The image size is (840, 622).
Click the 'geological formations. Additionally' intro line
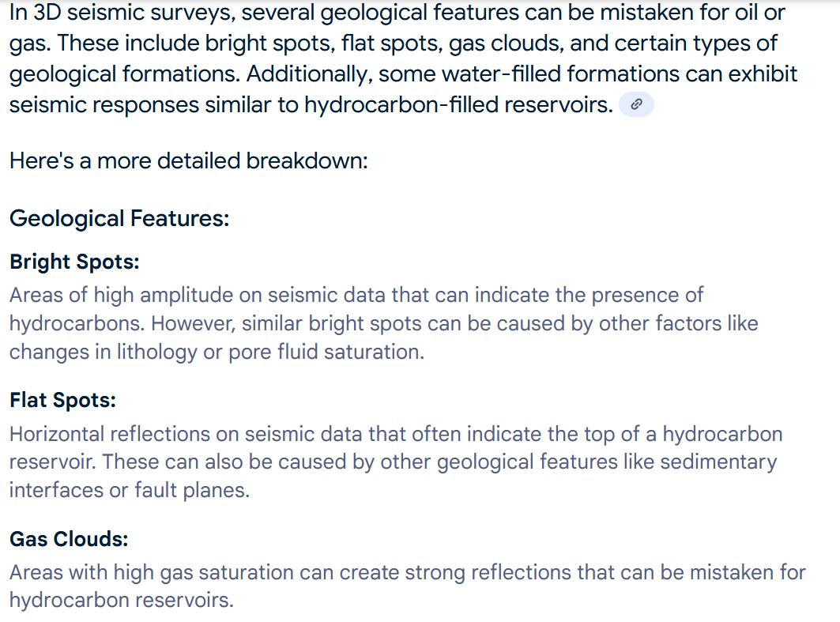click(403, 74)
